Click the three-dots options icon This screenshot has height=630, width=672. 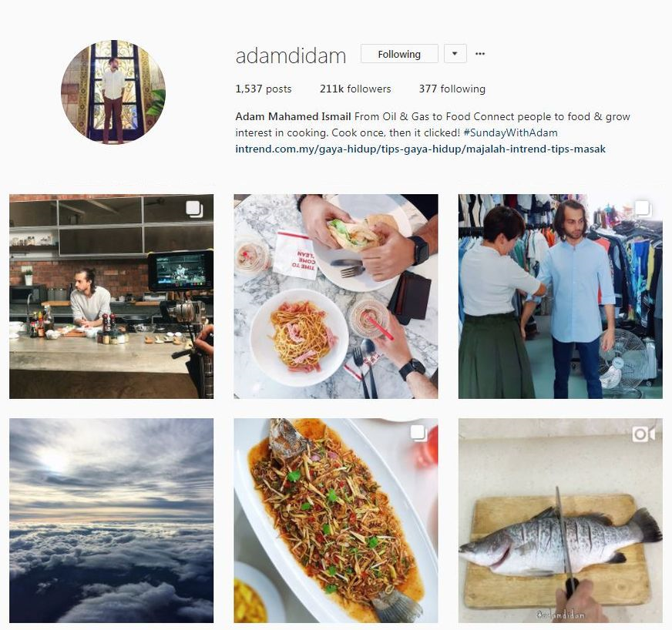480,54
